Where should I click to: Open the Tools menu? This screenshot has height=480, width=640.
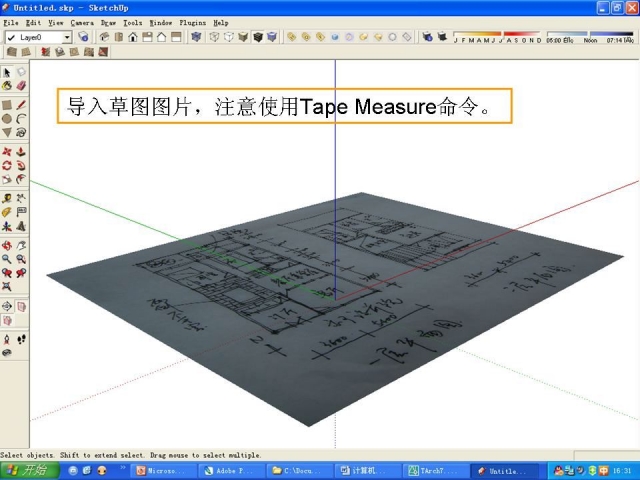pyautogui.click(x=133, y=23)
